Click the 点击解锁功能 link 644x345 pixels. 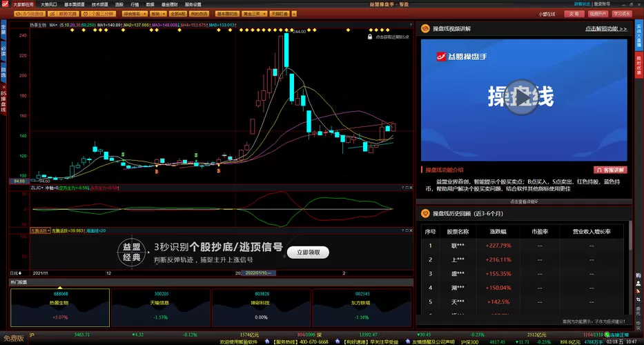click(606, 29)
